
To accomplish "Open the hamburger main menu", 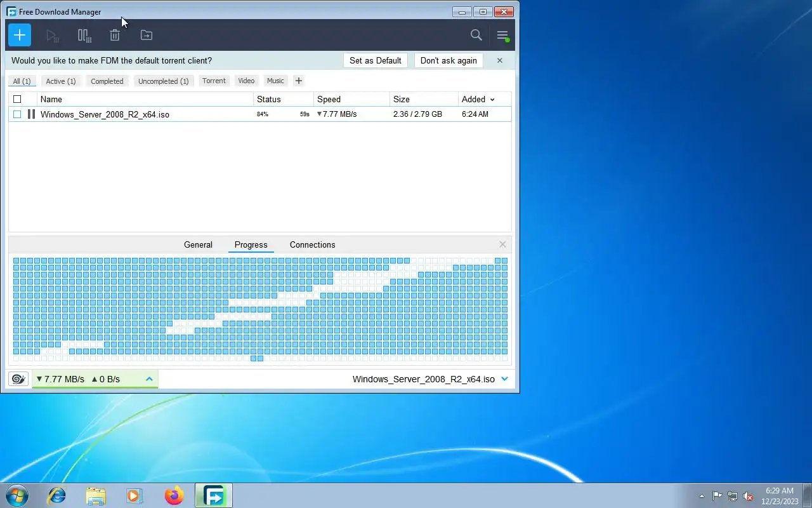I will [x=502, y=36].
